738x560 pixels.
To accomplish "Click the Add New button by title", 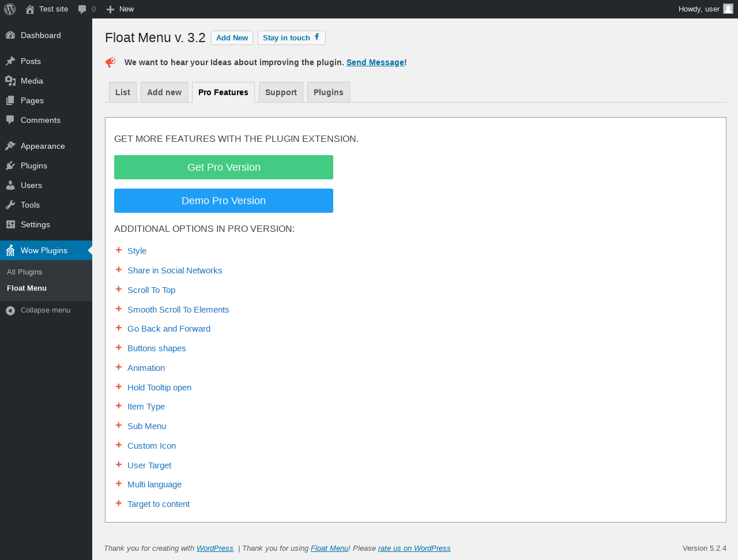I will [x=232, y=37].
